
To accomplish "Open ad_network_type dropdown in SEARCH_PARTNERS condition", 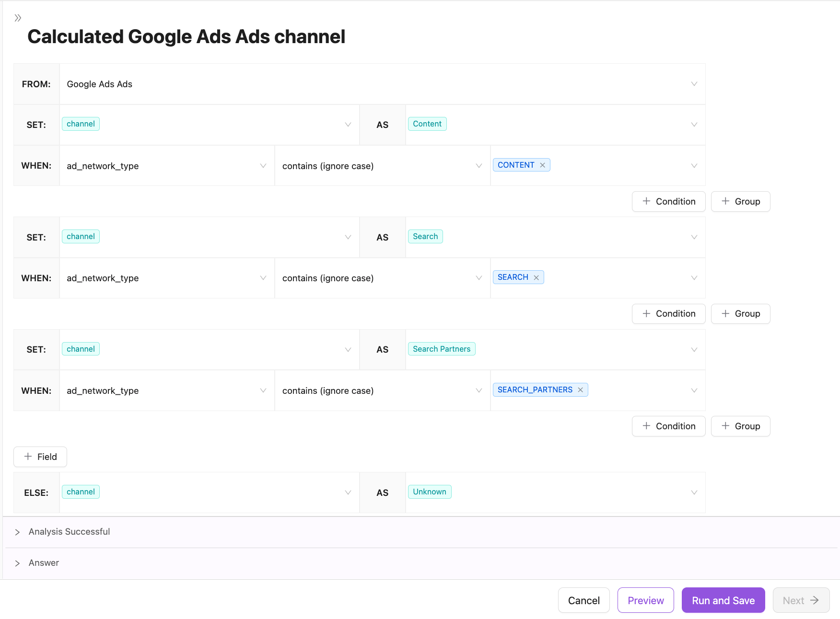I will pos(167,390).
